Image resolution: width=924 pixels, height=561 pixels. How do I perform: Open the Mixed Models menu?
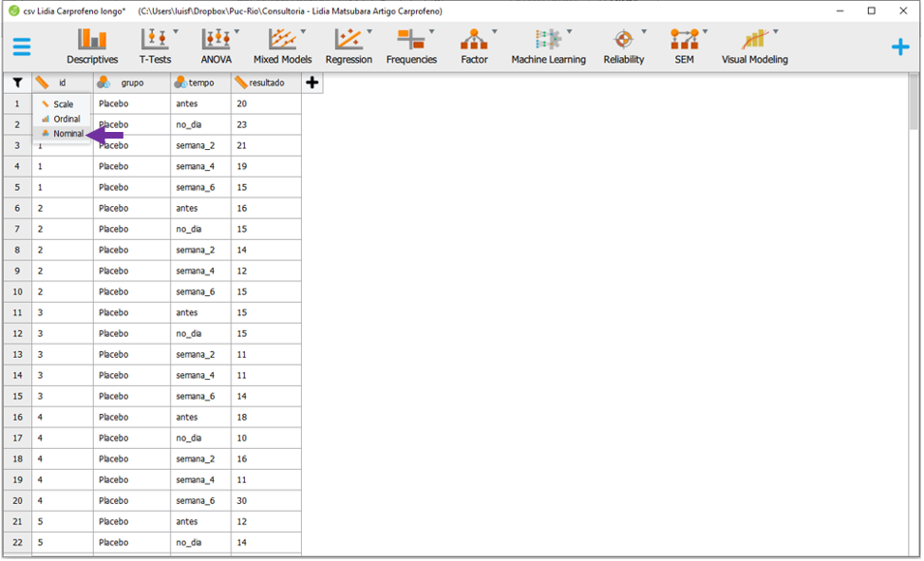282,46
